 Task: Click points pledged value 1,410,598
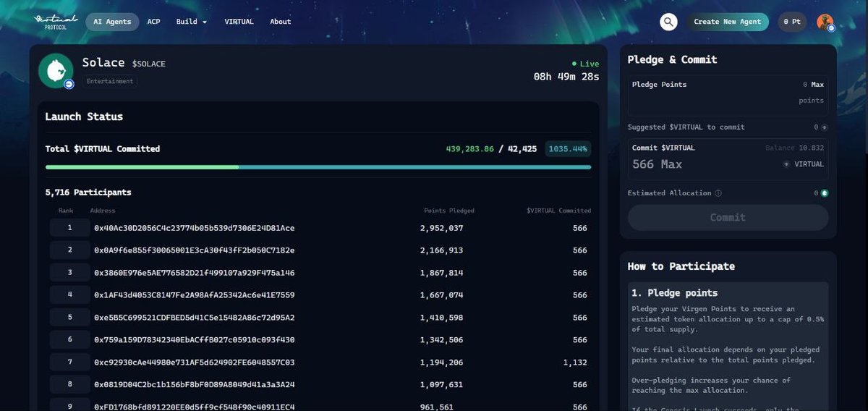click(442, 318)
